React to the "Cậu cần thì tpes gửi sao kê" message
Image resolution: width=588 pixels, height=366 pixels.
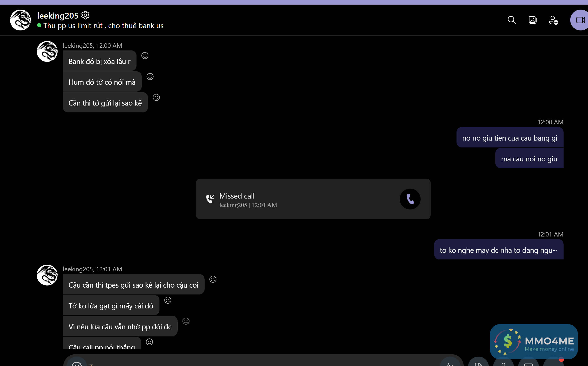click(x=213, y=279)
